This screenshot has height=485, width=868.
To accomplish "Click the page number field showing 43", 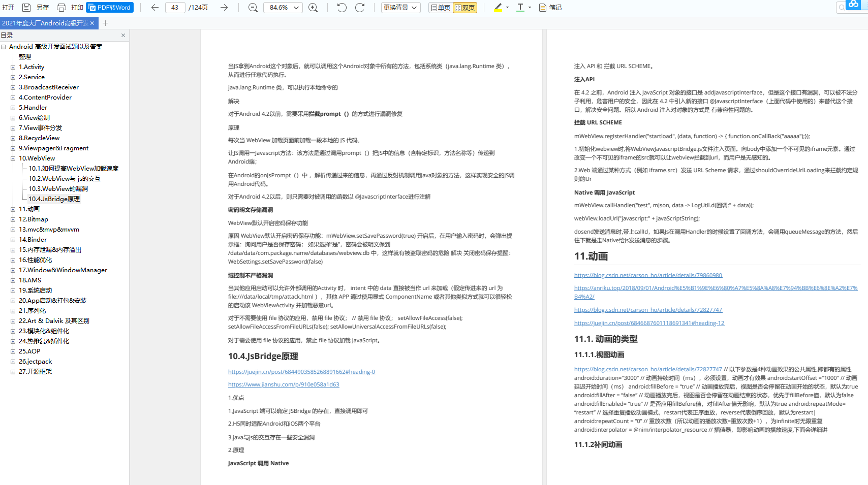I will (175, 8).
